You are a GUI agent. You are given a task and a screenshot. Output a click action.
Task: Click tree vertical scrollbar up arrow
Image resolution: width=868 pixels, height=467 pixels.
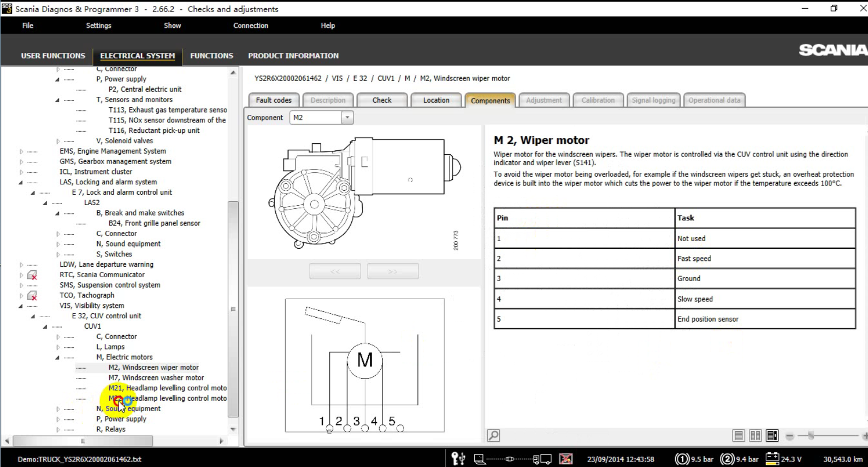(x=233, y=72)
